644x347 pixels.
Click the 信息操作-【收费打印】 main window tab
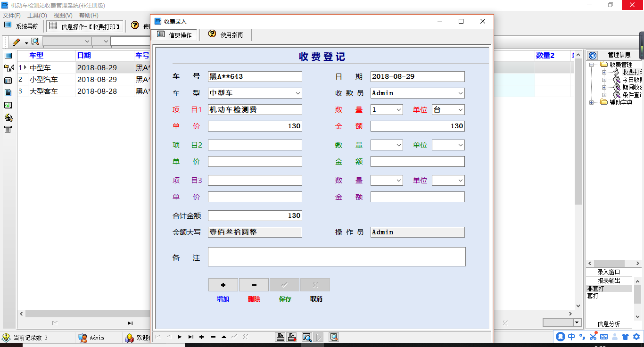pos(85,26)
